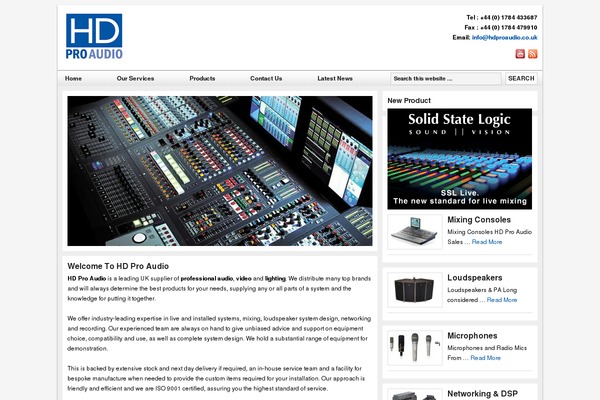Open the Our Services menu
600x400 pixels.
pyautogui.click(x=135, y=78)
